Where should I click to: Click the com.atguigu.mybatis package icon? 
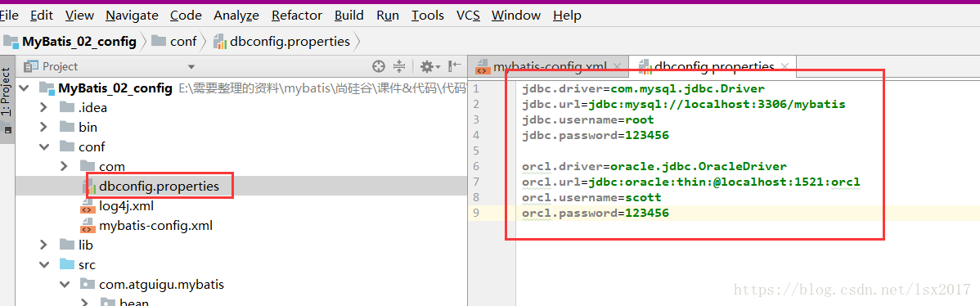88,284
